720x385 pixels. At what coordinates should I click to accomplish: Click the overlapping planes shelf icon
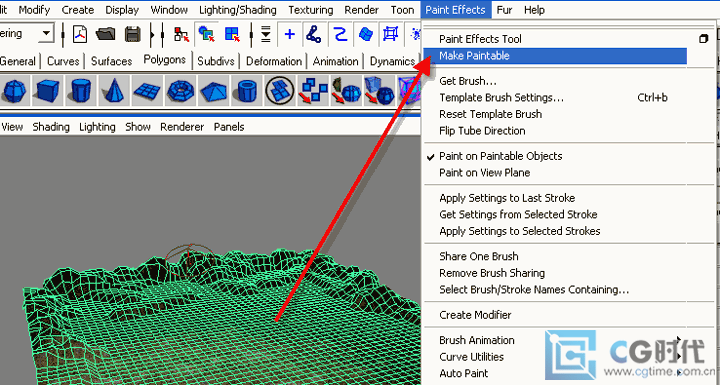pyautogui.click(x=279, y=91)
